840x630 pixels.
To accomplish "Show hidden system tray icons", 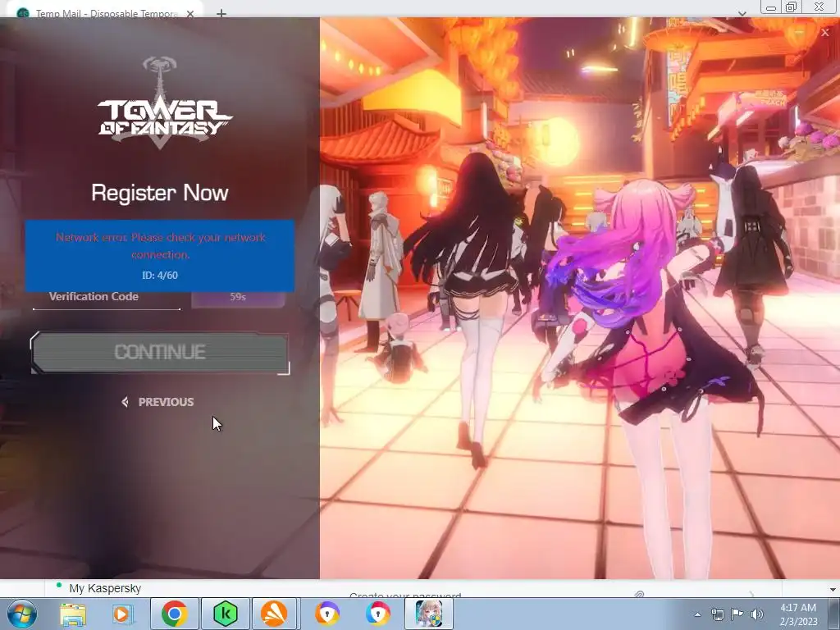I will pos(697,614).
